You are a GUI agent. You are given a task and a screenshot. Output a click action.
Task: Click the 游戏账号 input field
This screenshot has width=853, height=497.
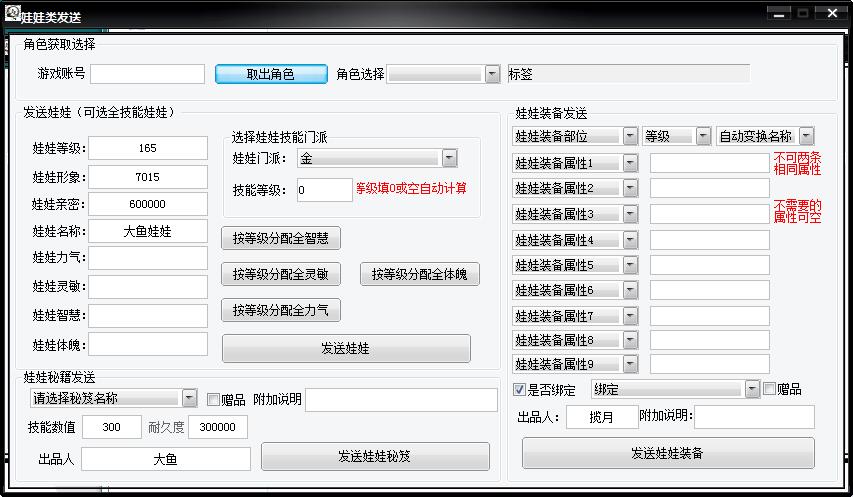(x=147, y=74)
